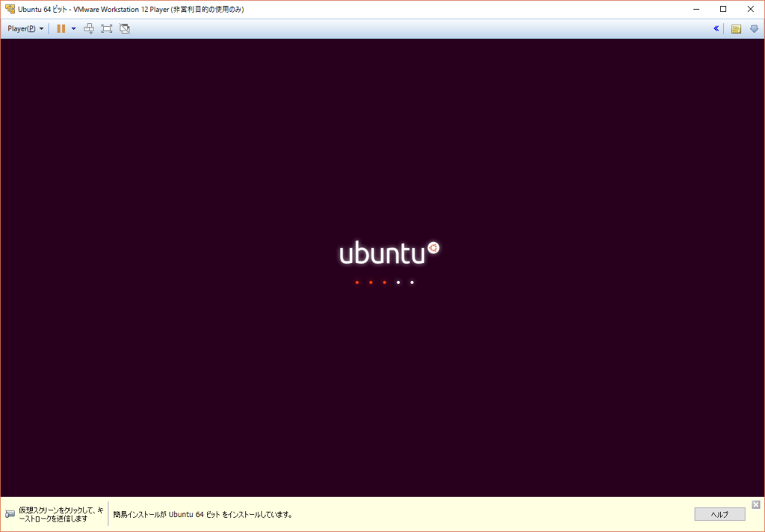Close the easy install notification bar
The width and height of the screenshot is (765, 532).
click(756, 504)
